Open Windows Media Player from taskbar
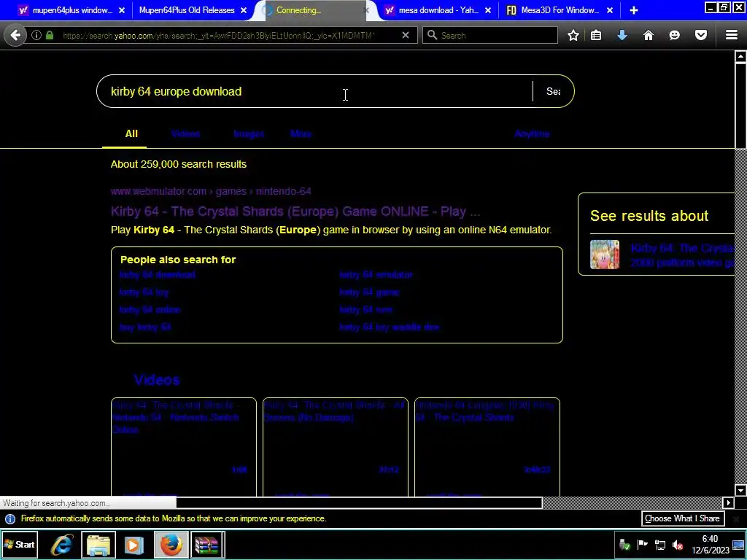Screen dimensions: 747x560 pos(134,545)
